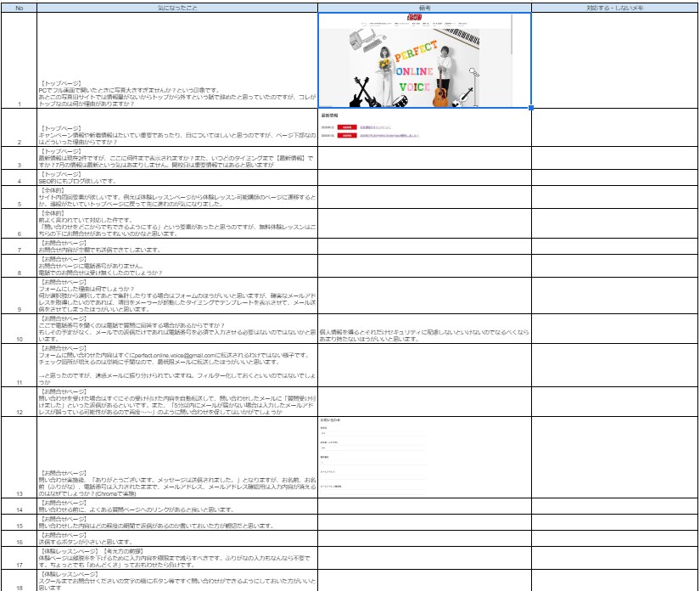Select the '備考' column header cell
Image resolution: width=700 pixels, height=591 pixels.
(x=424, y=8)
